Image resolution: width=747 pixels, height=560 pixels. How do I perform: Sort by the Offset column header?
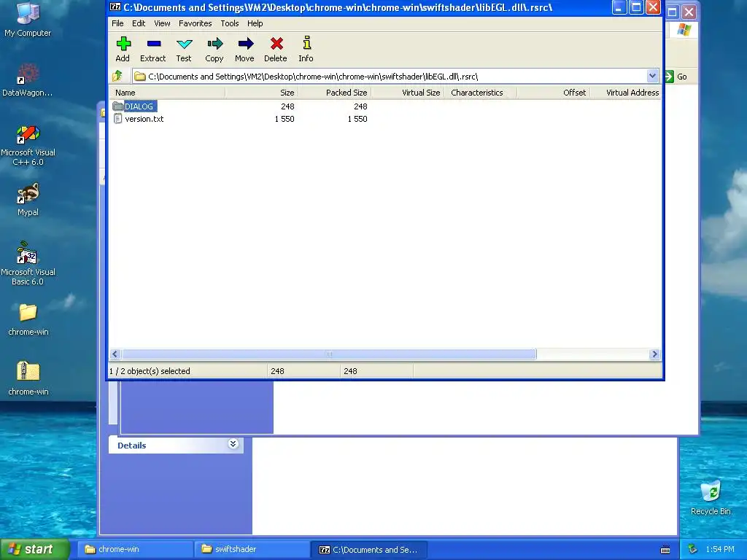554,93
